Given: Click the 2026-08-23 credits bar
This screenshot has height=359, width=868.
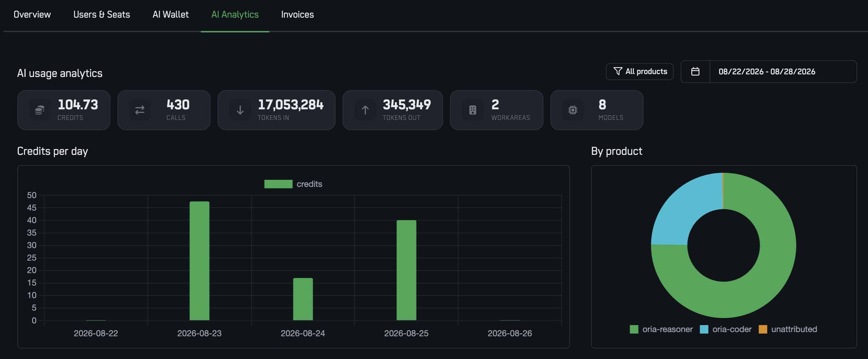Looking at the screenshot, I should 200,261.
